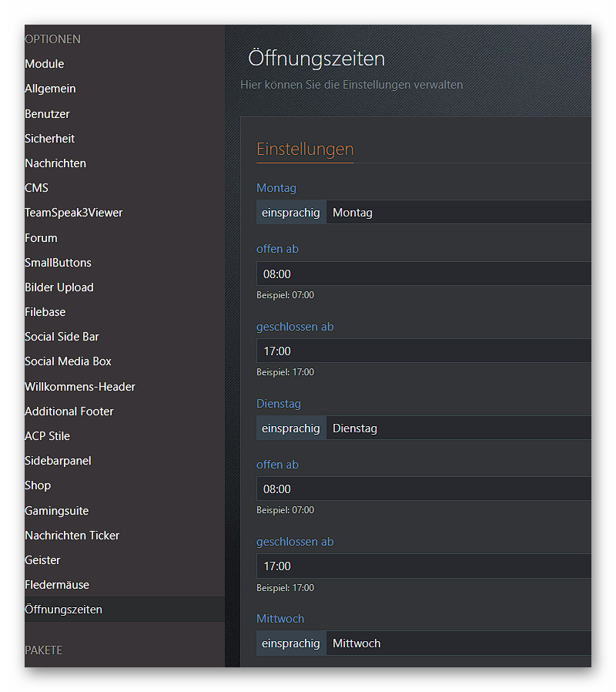The height and width of the screenshot is (692, 616).
Task: Click the active Öffnungszeiten sidebar item
Action: (x=63, y=610)
